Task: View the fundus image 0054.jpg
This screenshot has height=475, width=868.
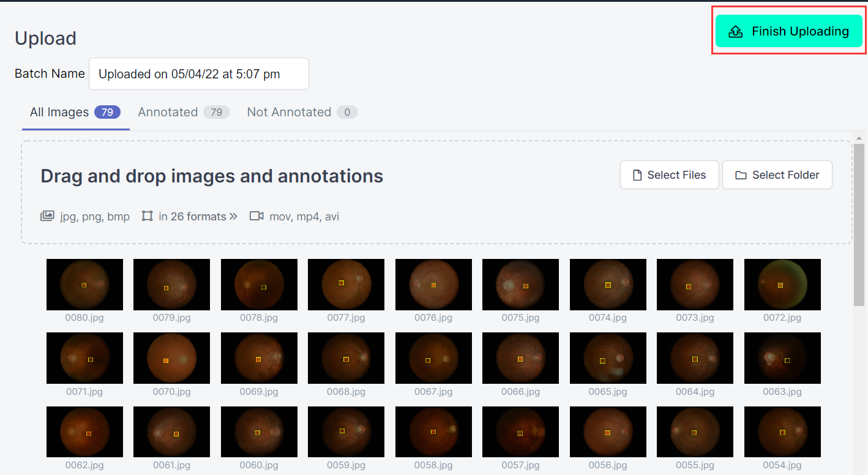Action: 782,432
